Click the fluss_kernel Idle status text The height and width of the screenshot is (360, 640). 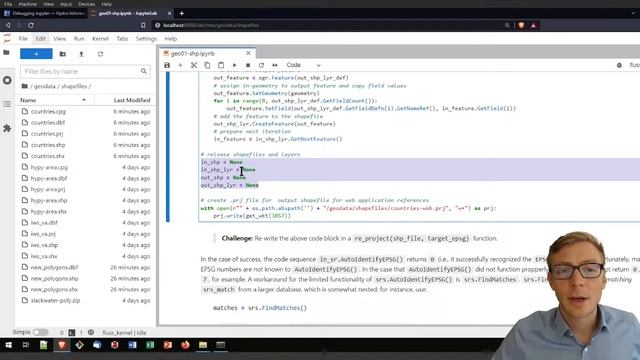(x=124, y=333)
